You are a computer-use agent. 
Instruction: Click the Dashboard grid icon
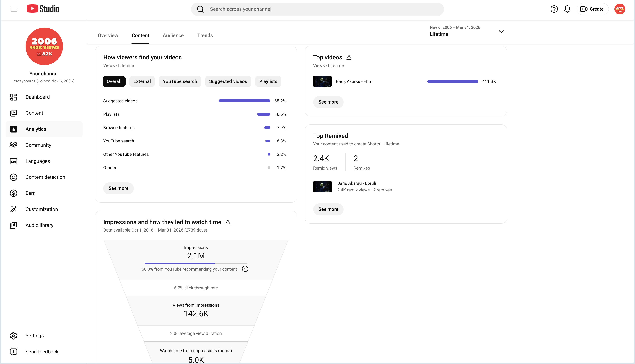(14, 97)
